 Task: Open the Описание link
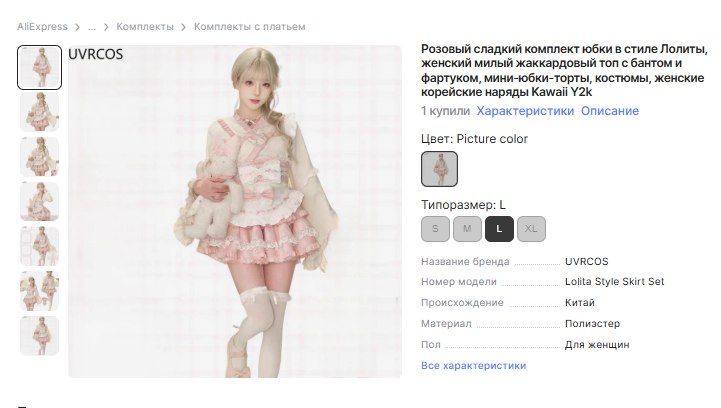[610, 111]
